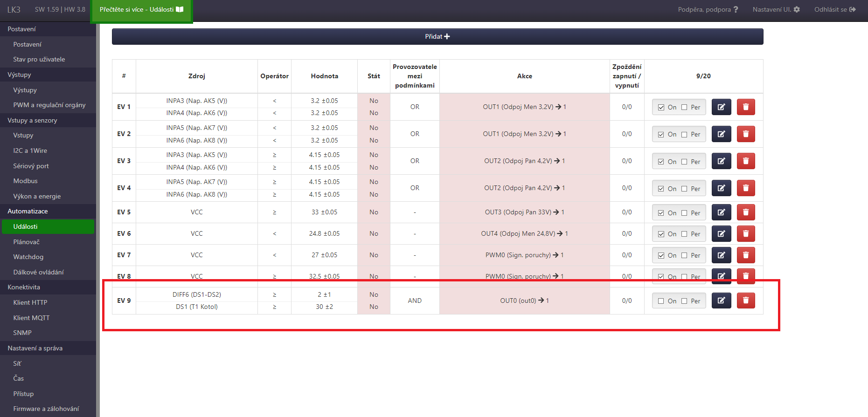Expand the Konektivita sidebar group
Viewport: 868px width, 417px height.
tap(24, 287)
